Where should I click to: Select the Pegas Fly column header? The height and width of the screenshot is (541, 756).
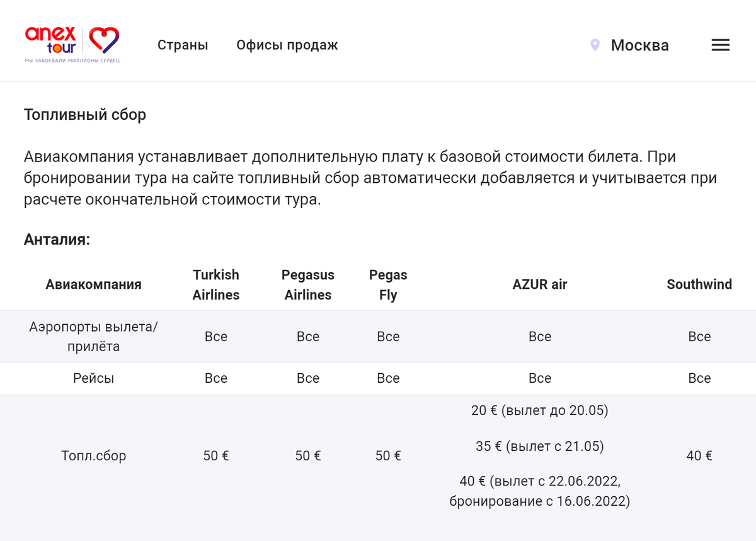[x=388, y=284]
